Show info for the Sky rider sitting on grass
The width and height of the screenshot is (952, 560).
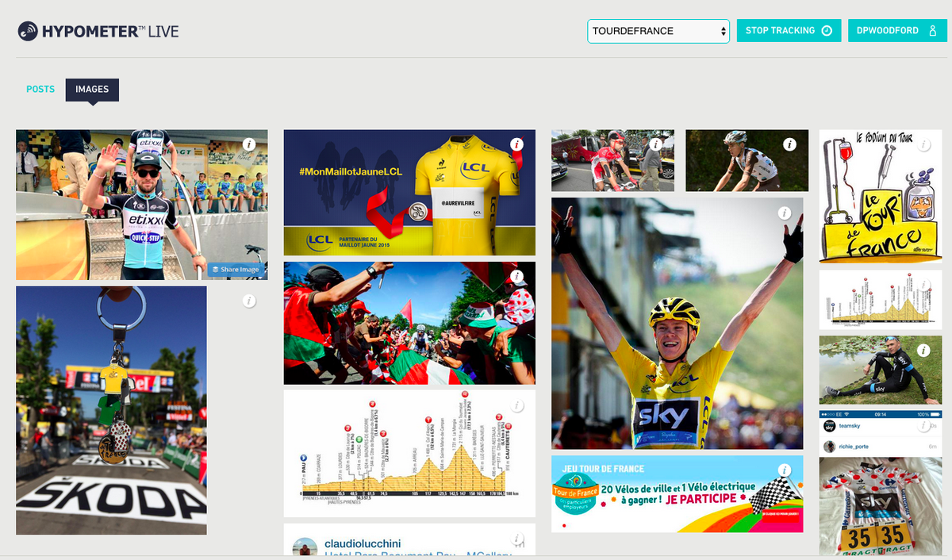point(923,350)
